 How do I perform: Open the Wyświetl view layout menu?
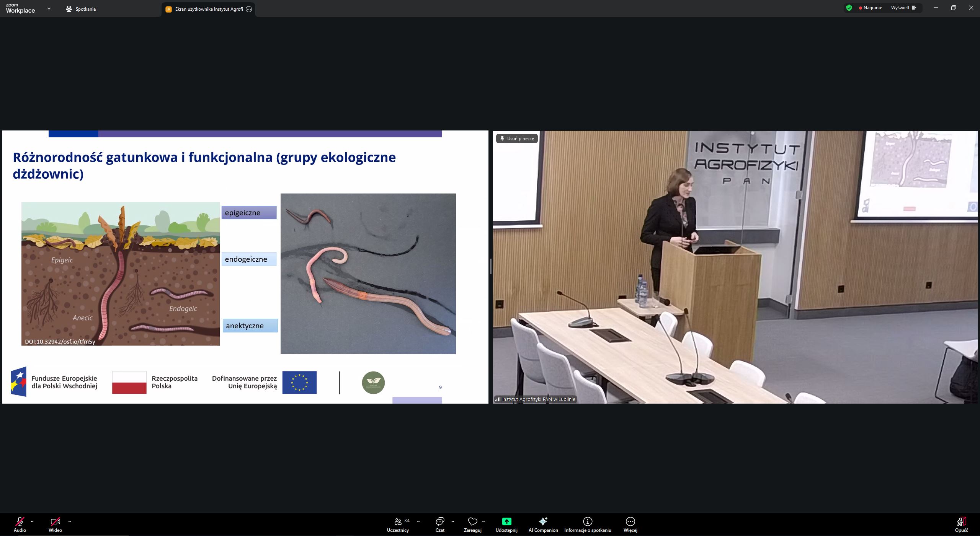coord(903,8)
